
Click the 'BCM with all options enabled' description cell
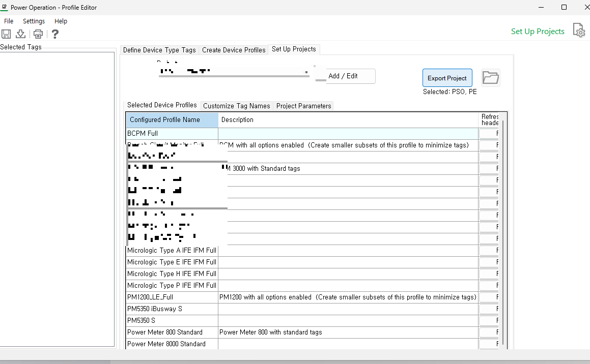(348, 145)
